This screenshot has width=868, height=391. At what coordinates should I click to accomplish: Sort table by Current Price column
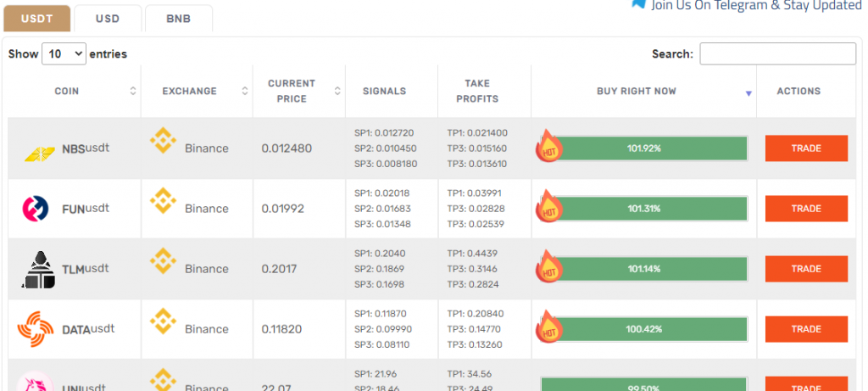tap(337, 92)
